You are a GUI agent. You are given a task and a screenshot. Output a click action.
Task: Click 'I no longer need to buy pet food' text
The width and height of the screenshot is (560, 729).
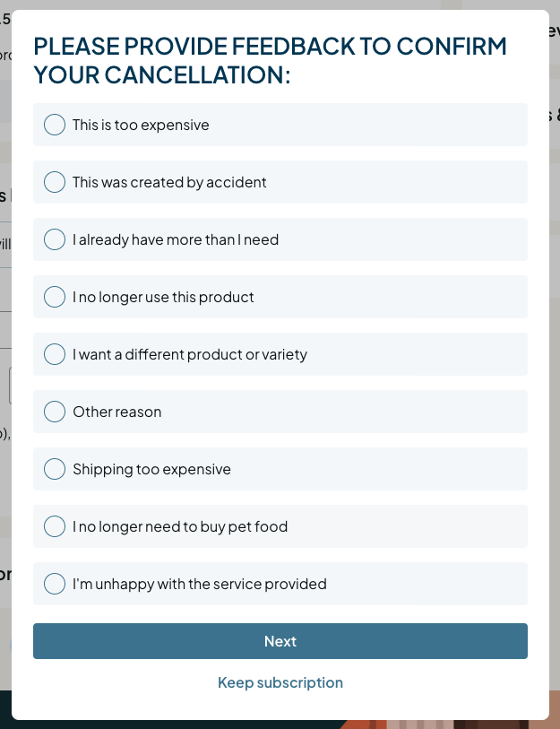click(x=180, y=526)
